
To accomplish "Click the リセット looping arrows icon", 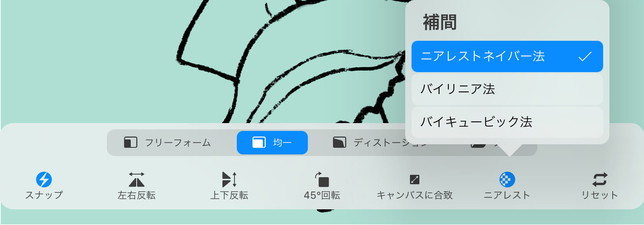I will click(x=600, y=180).
